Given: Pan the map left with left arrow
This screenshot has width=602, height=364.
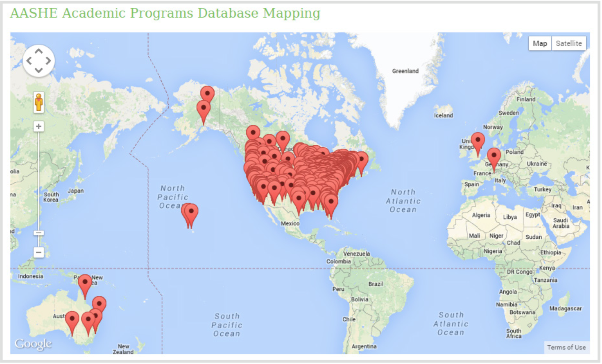Looking at the screenshot, I should (x=29, y=61).
